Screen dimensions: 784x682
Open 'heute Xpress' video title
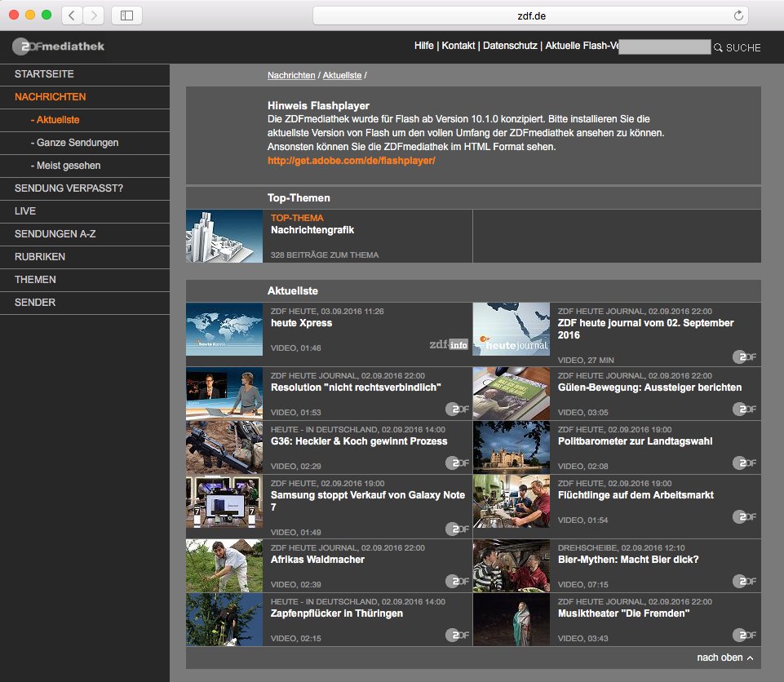click(302, 323)
